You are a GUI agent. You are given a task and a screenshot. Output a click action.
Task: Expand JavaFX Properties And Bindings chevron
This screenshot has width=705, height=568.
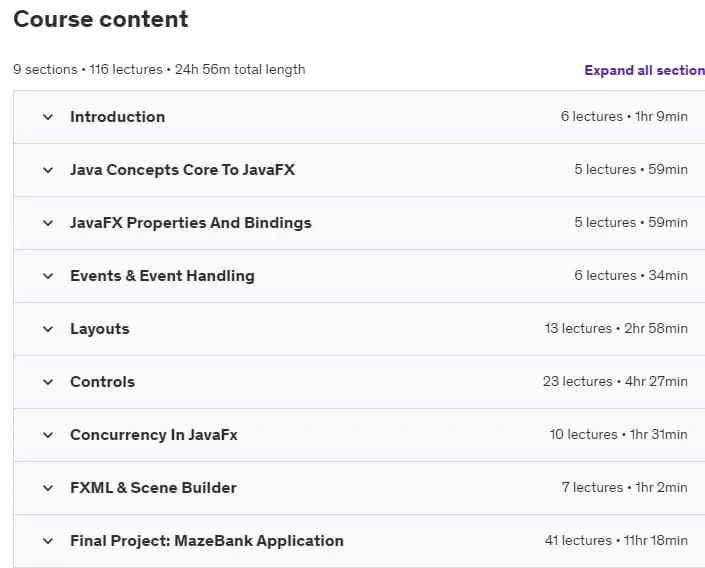point(48,223)
